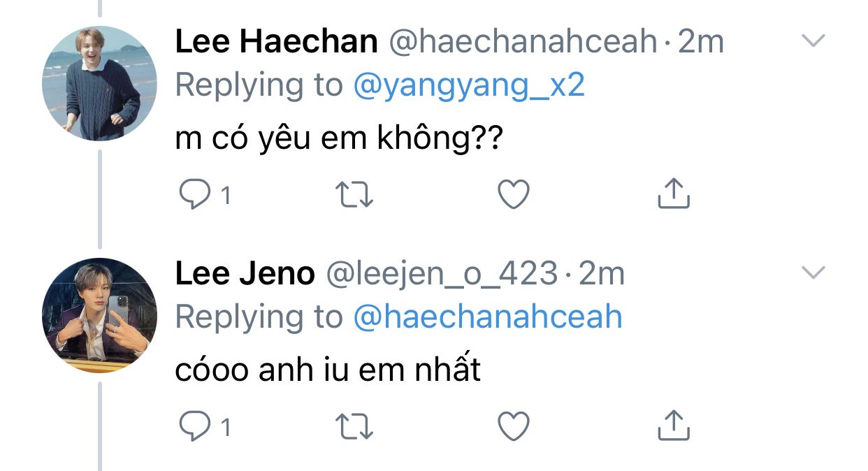View Lee Jeno's profile picture
This screenshot has width=868, height=471.
coord(100,315)
